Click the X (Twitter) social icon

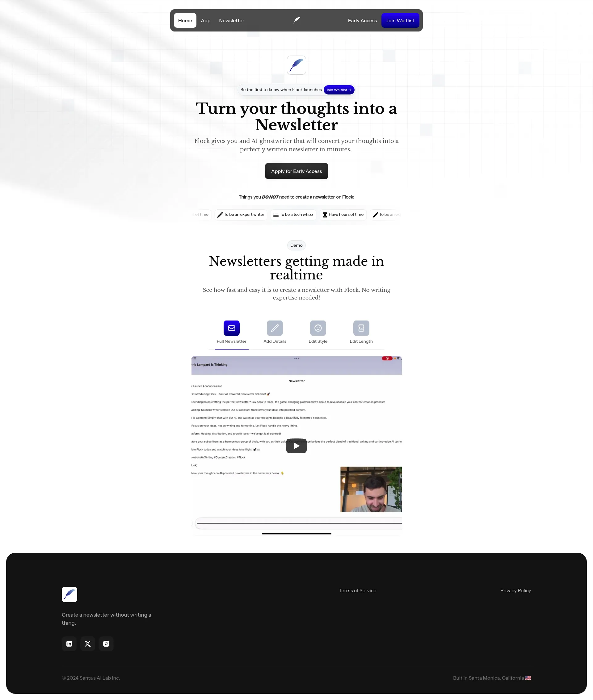pos(88,643)
